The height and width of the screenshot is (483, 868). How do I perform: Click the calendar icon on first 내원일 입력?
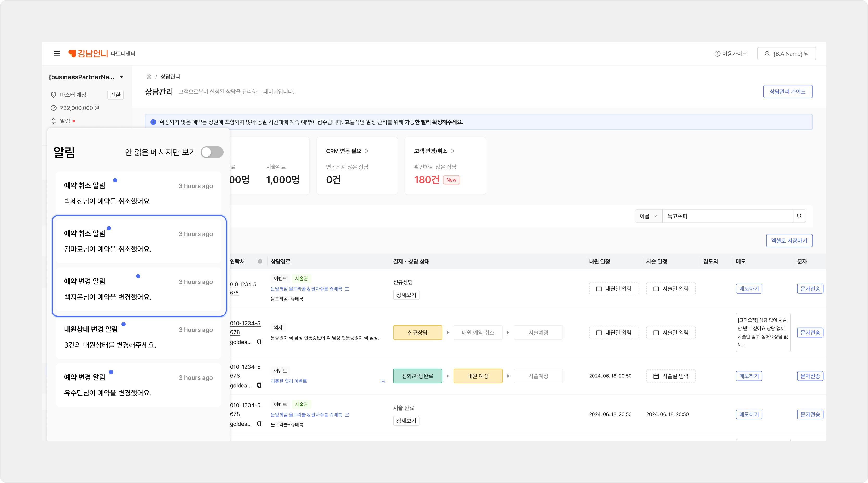tap(598, 289)
